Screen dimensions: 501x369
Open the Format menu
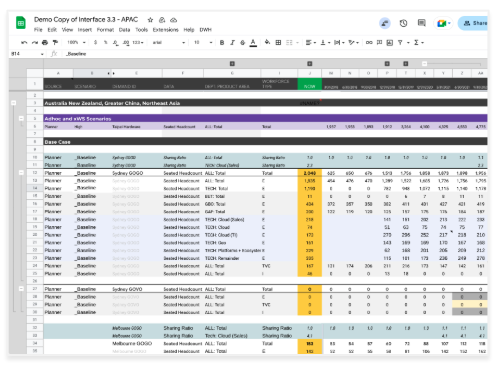[105, 30]
